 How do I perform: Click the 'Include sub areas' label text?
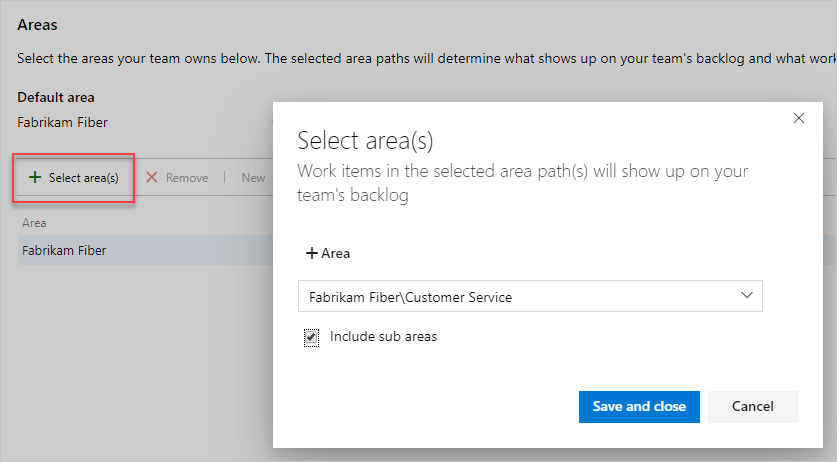click(383, 337)
